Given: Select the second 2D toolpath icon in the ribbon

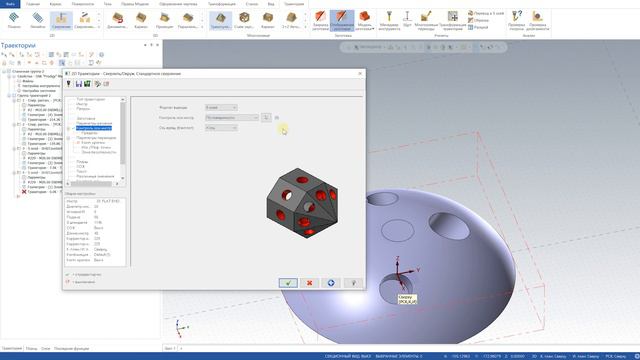Looking at the screenshot, I should pyautogui.click(x=38, y=20).
